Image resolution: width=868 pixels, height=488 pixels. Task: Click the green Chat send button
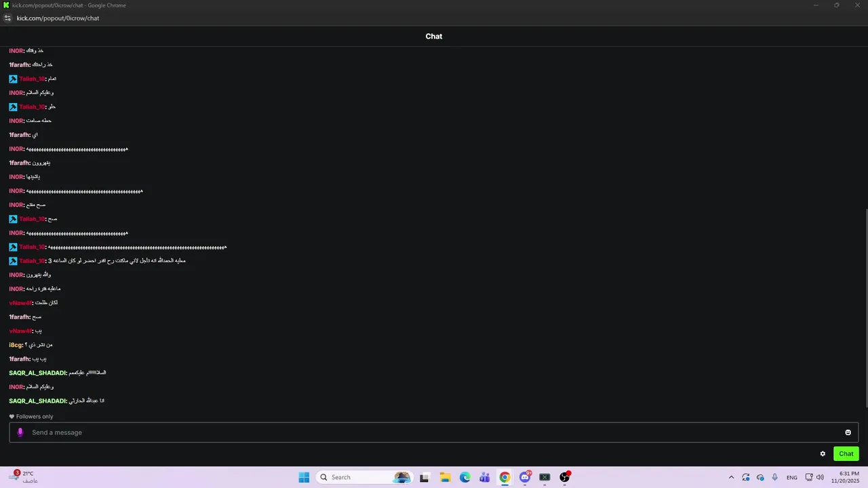pos(846,454)
